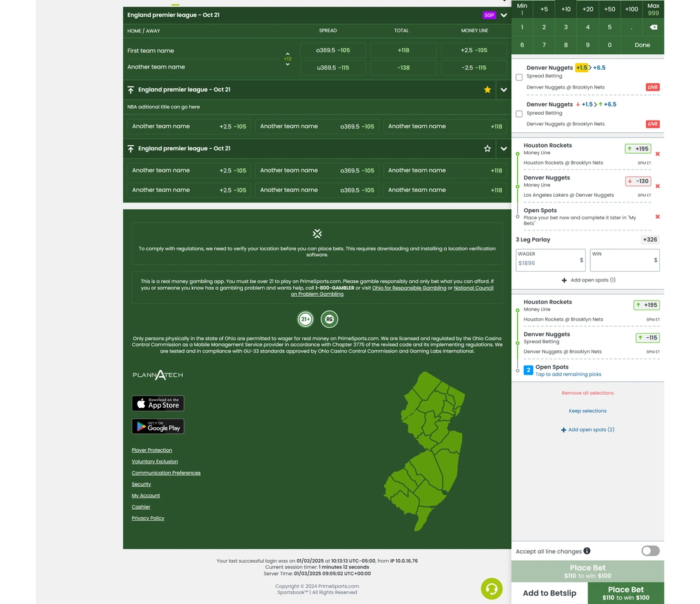
Task: Open the Privacy Policy link
Action: (148, 518)
